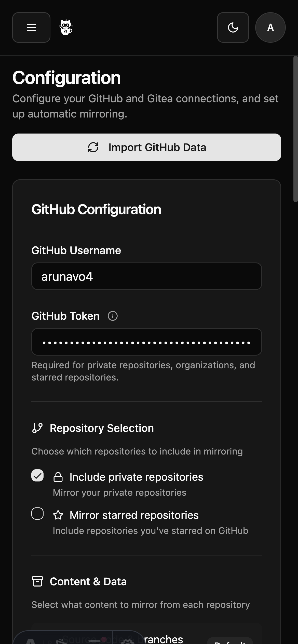Enable the Mirror starred repositories checkbox

point(37,514)
